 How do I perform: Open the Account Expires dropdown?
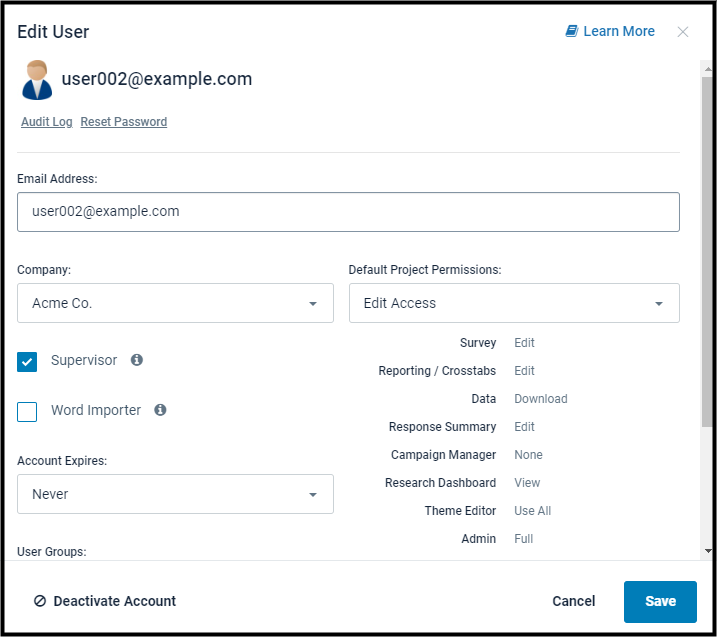[x=175, y=494]
